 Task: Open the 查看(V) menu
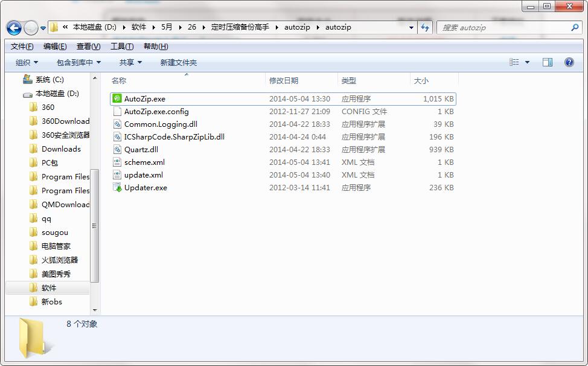click(x=89, y=47)
